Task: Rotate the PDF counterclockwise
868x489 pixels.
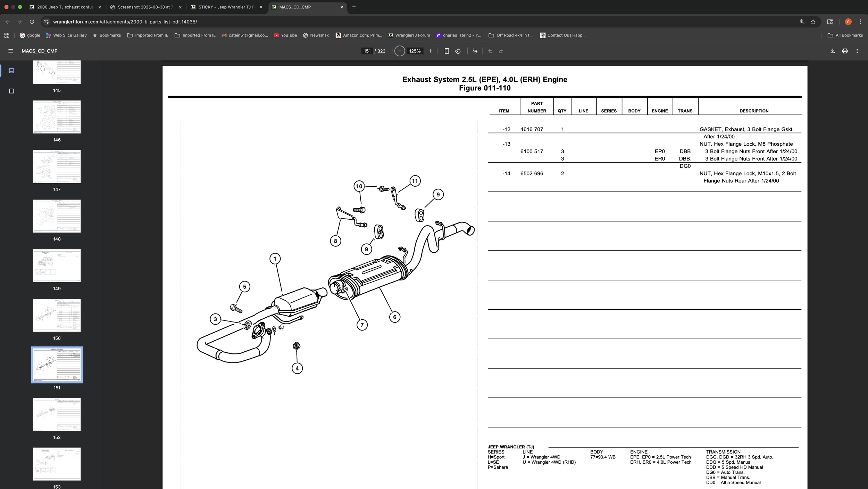Action: [x=458, y=51]
